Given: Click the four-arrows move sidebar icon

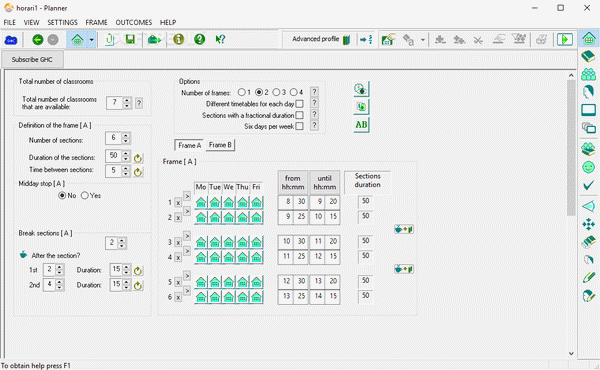Looking at the screenshot, I should [589, 224].
